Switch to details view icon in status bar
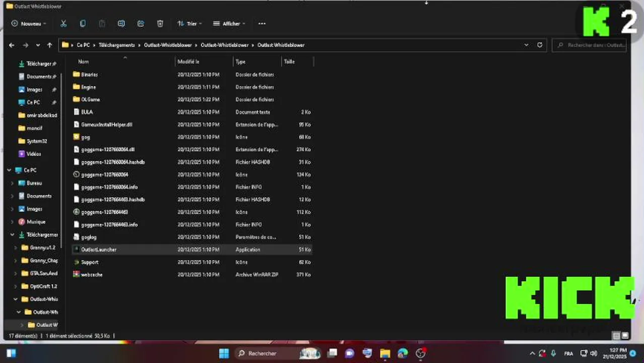Viewport: 644px width, 363px height. click(x=616, y=336)
